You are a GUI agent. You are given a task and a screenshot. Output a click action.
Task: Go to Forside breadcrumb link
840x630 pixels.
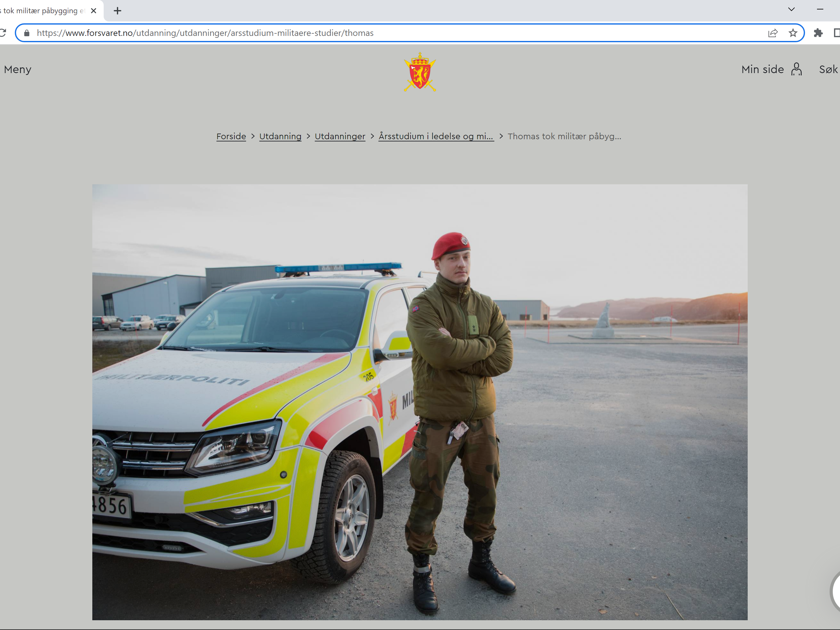(231, 136)
